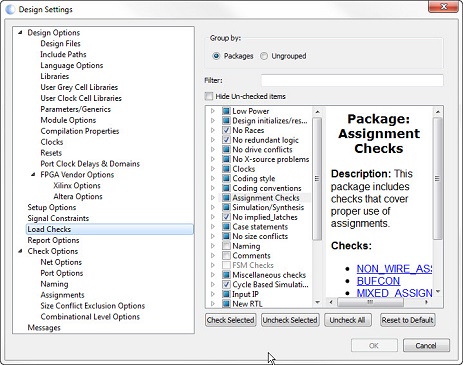The height and width of the screenshot is (365, 463).
Task: Expand the Coding conventions package
Action: click(213, 188)
